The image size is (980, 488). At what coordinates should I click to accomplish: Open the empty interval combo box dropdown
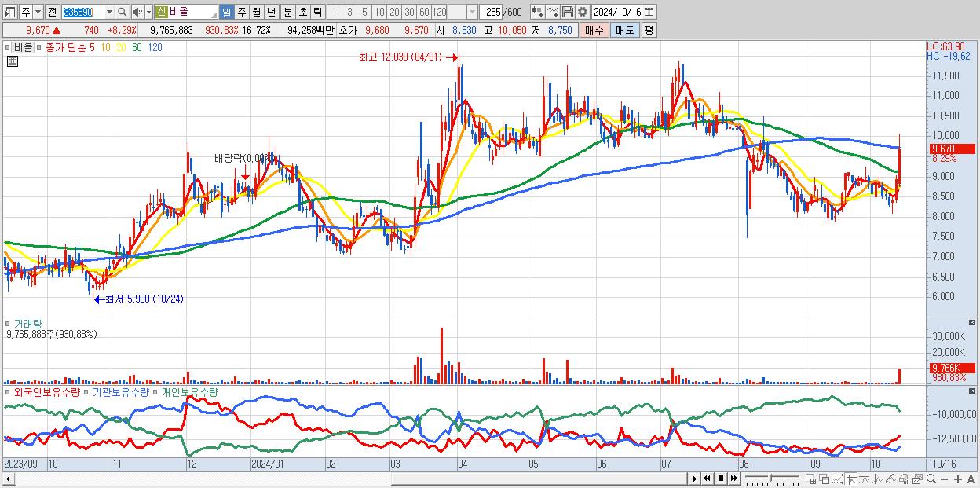pos(472,12)
